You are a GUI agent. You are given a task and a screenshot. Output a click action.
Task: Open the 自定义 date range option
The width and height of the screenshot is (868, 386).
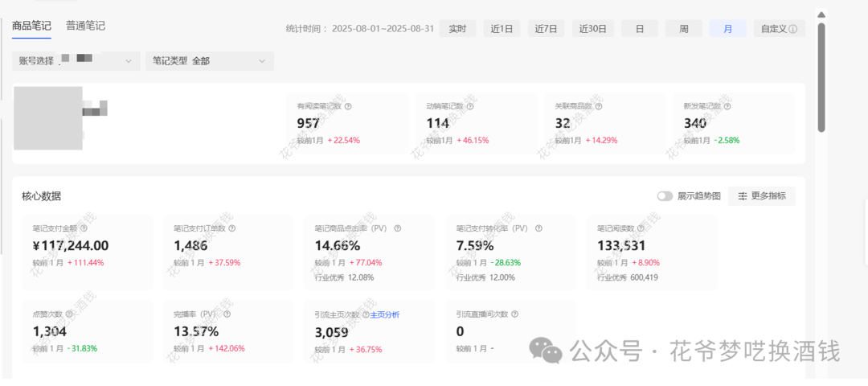coord(780,29)
